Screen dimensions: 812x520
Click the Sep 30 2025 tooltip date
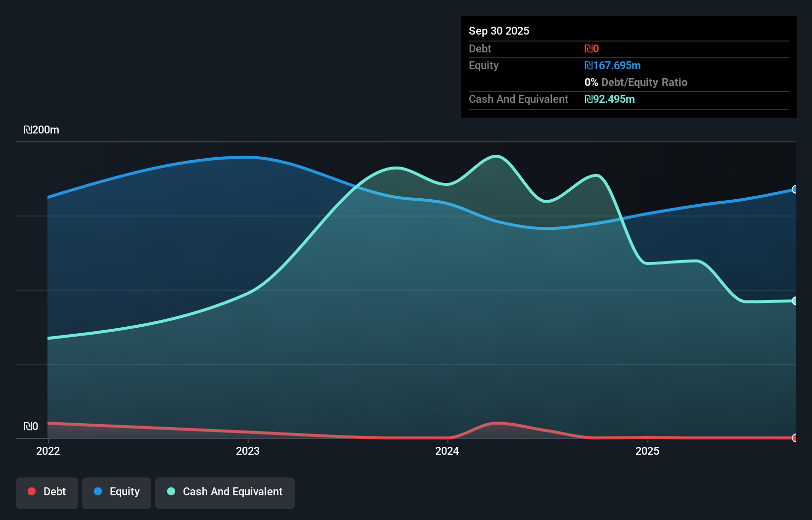pos(499,31)
